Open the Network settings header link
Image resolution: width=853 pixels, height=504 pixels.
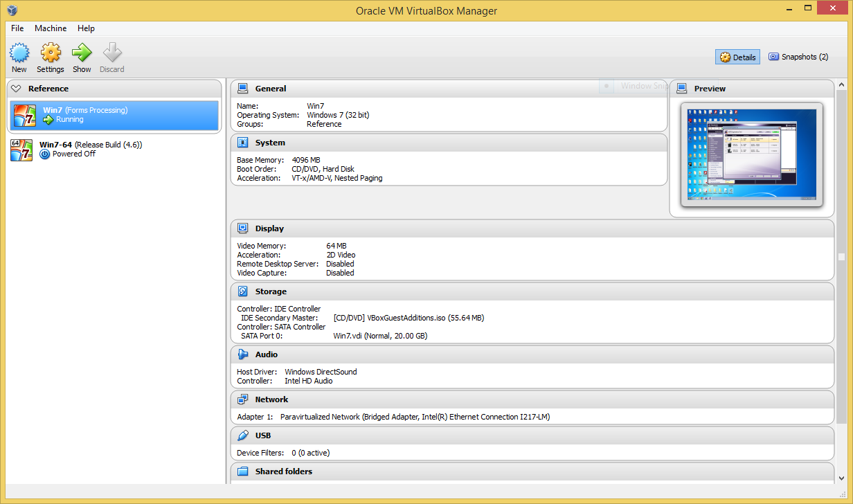coord(271,399)
